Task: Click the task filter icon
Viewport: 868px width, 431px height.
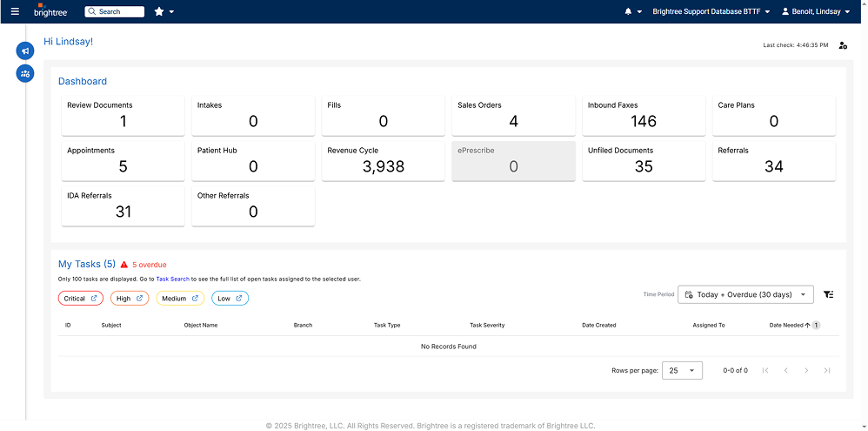Action: point(828,294)
